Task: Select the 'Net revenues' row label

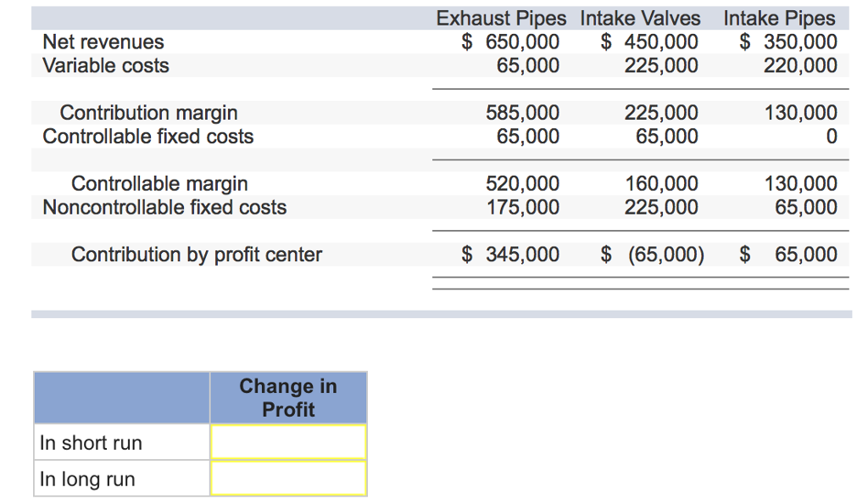Action: [103, 42]
